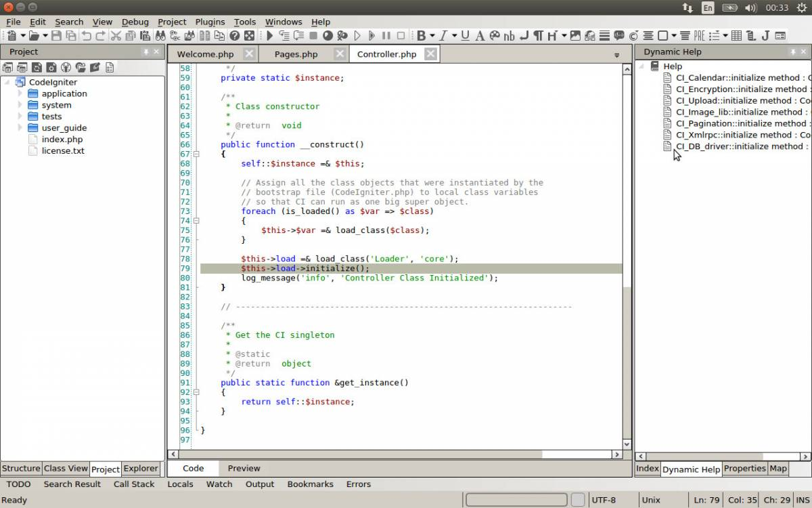Insert paragraph with the pilcrow icon
Screen dimensions: 812x508
coord(538,36)
